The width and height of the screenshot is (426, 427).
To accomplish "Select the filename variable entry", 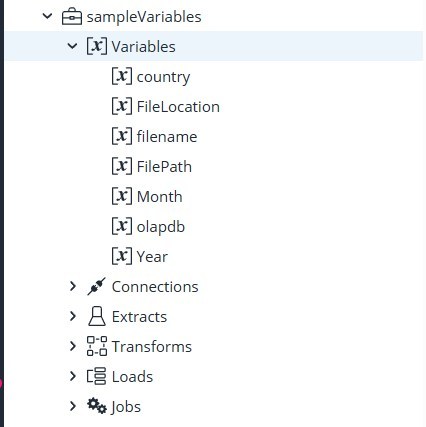I will tap(167, 137).
